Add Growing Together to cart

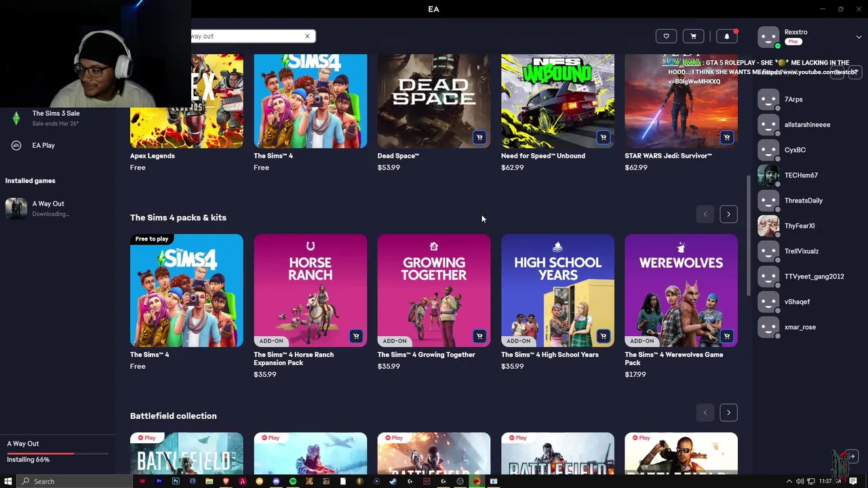[x=479, y=336]
